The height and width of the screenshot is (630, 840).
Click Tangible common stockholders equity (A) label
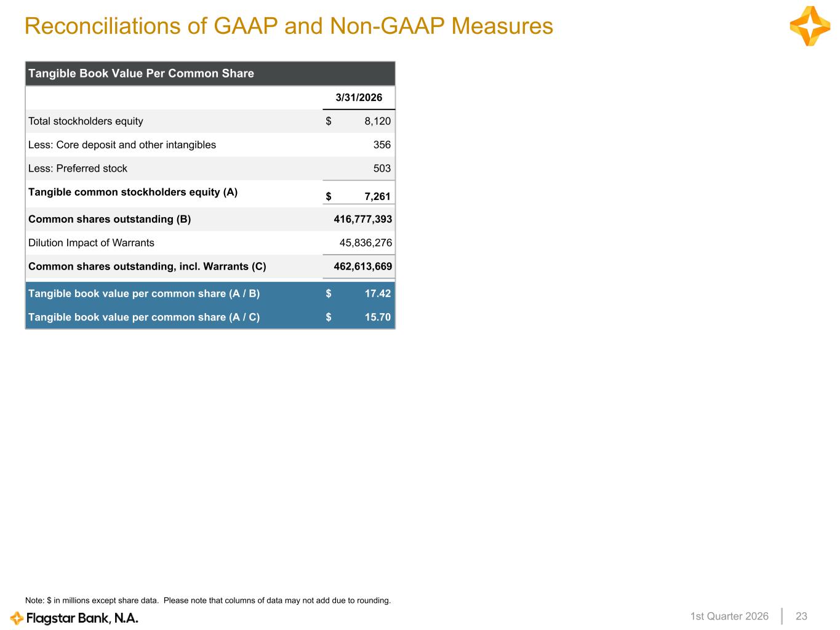point(132,192)
